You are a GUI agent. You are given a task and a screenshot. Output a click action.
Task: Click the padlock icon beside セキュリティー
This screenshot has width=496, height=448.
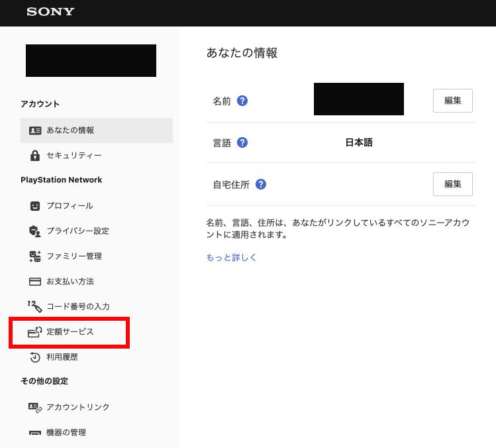pyautogui.click(x=35, y=156)
